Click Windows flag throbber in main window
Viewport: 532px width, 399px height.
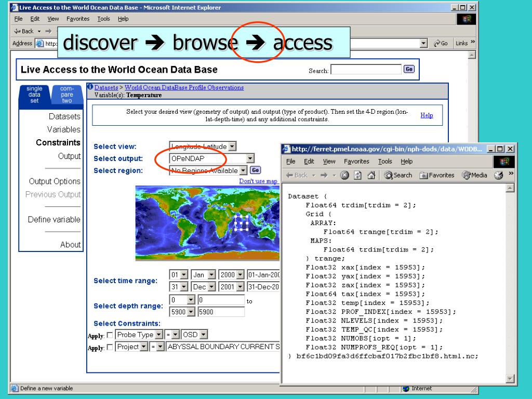[x=467, y=19]
